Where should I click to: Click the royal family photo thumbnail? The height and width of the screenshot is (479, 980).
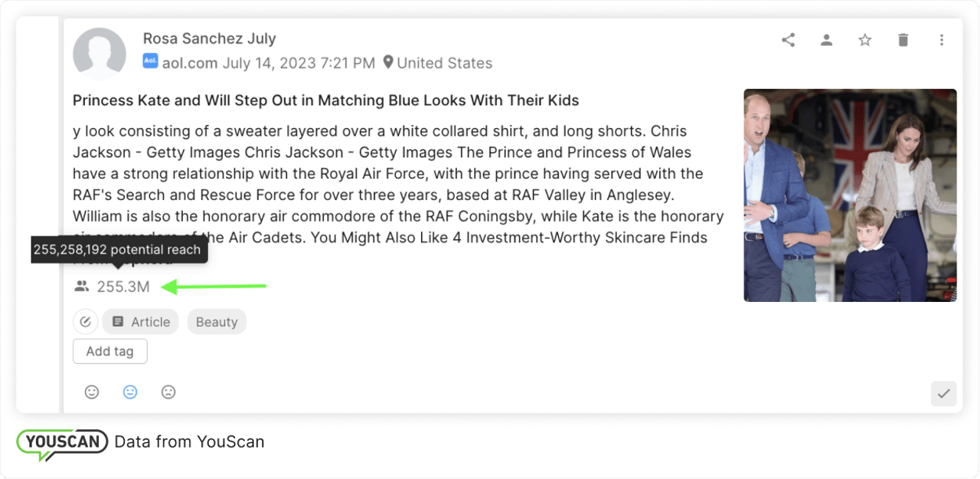[x=850, y=195]
